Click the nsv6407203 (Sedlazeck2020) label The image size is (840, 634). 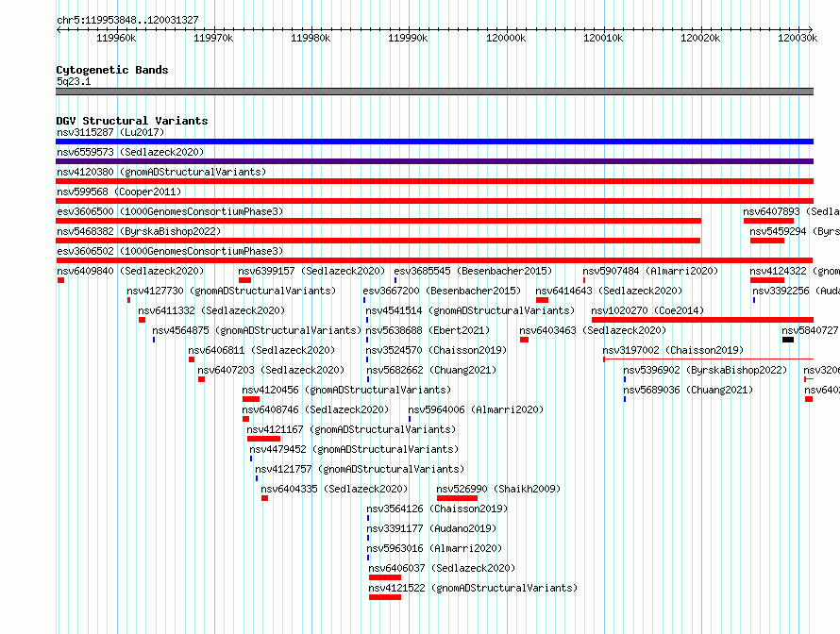[271, 370]
